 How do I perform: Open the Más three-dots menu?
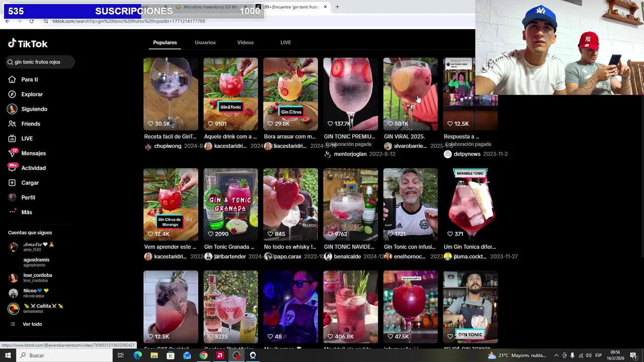12,212
